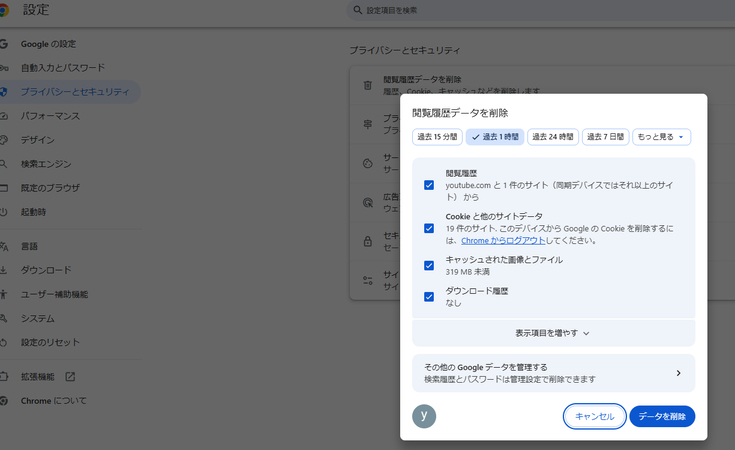Click the Google G icon in sidebar
The width and height of the screenshot is (735, 450).
[x=4, y=44]
